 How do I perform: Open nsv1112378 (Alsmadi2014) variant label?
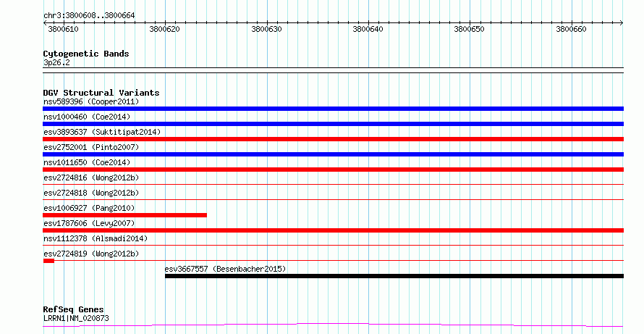(x=96, y=238)
